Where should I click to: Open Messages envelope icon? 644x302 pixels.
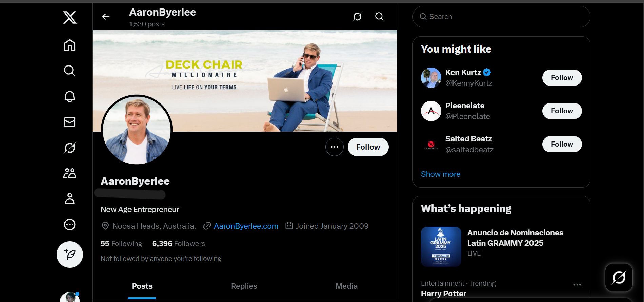(x=70, y=122)
